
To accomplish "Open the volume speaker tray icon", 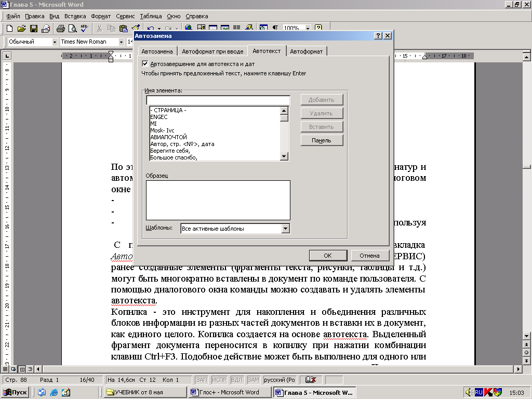I will [469, 392].
